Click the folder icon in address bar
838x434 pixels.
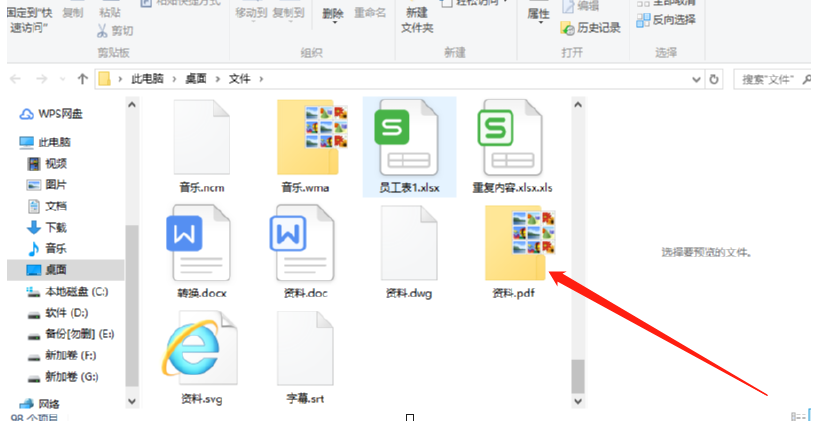point(105,79)
